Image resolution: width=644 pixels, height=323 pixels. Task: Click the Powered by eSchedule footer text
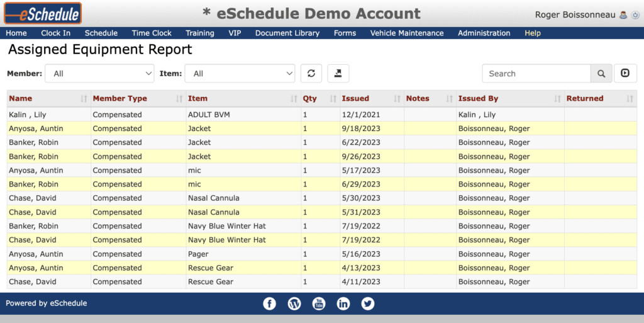point(47,303)
